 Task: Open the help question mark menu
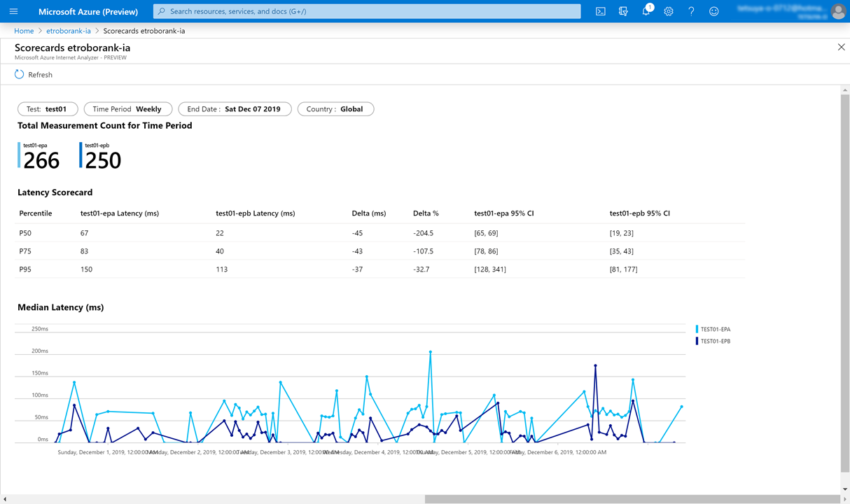click(x=691, y=11)
